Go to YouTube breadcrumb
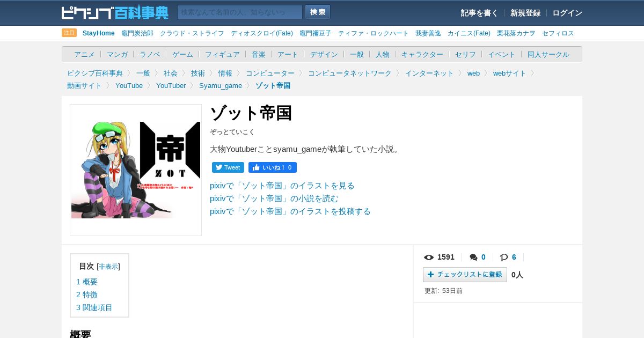This screenshot has height=338, width=644. coord(129,85)
